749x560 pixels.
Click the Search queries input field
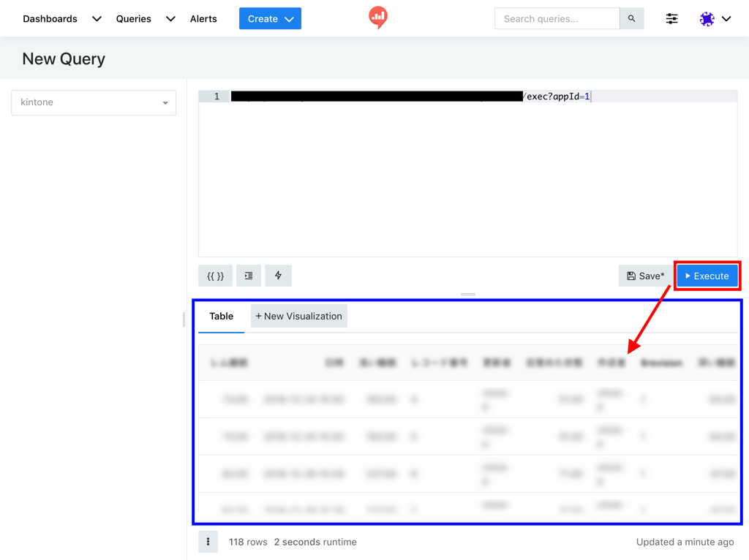(557, 19)
